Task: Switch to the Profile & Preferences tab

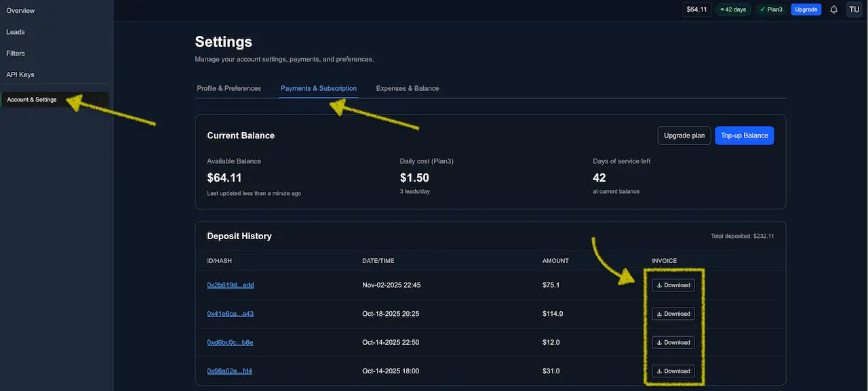Action: point(229,88)
